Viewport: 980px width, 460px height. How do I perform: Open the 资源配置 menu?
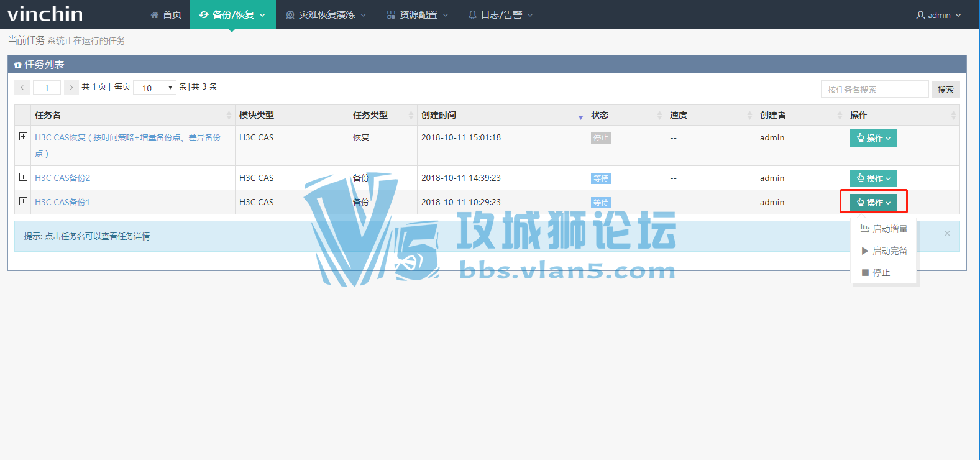click(417, 14)
